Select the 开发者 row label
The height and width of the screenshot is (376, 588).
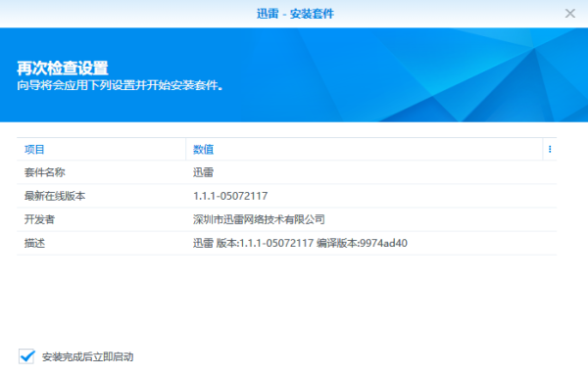pyautogui.click(x=39, y=219)
